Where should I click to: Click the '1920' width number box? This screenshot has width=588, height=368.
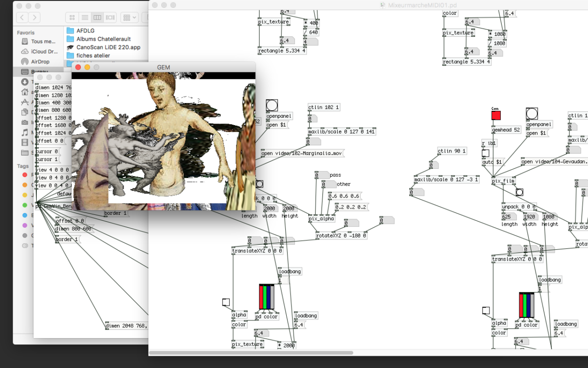(530, 217)
